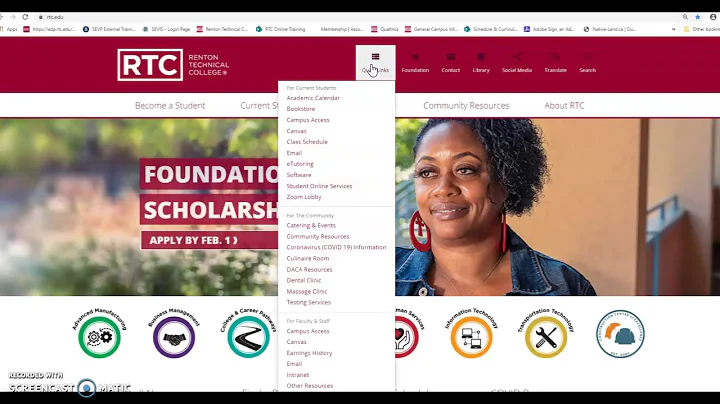
Task: Click the Contact envelope icon
Action: 450,57
